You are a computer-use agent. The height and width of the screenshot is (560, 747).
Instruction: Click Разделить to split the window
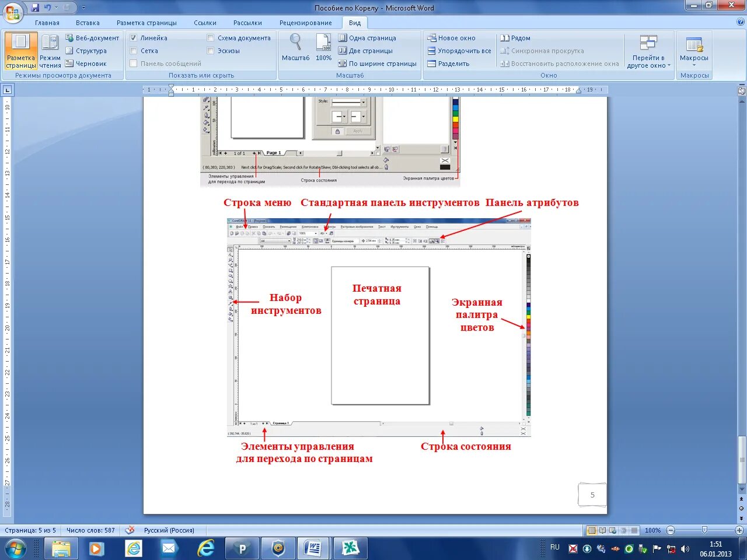coord(448,64)
